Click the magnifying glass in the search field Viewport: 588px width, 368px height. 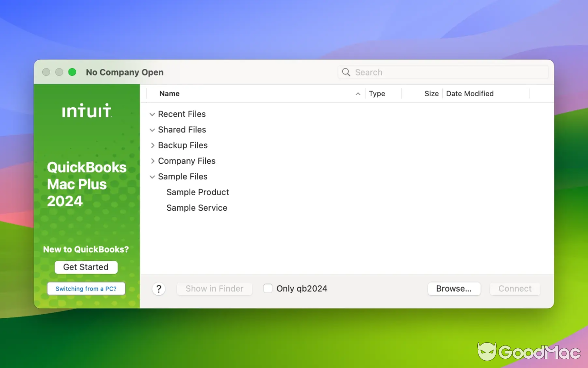(346, 72)
